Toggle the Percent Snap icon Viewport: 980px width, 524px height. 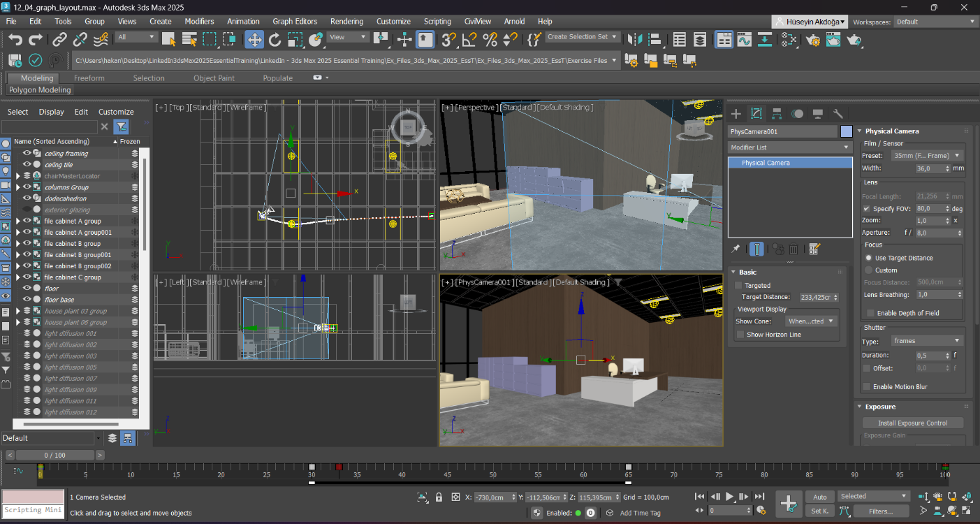point(490,39)
